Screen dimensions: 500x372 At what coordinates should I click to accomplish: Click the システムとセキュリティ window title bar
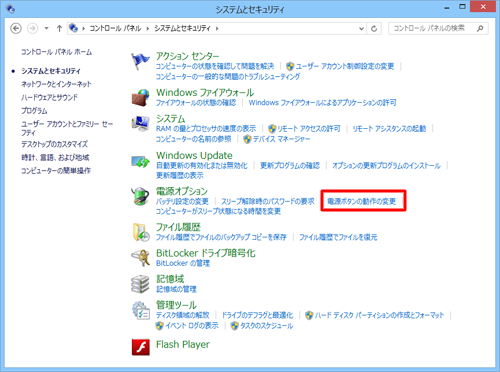250,9
